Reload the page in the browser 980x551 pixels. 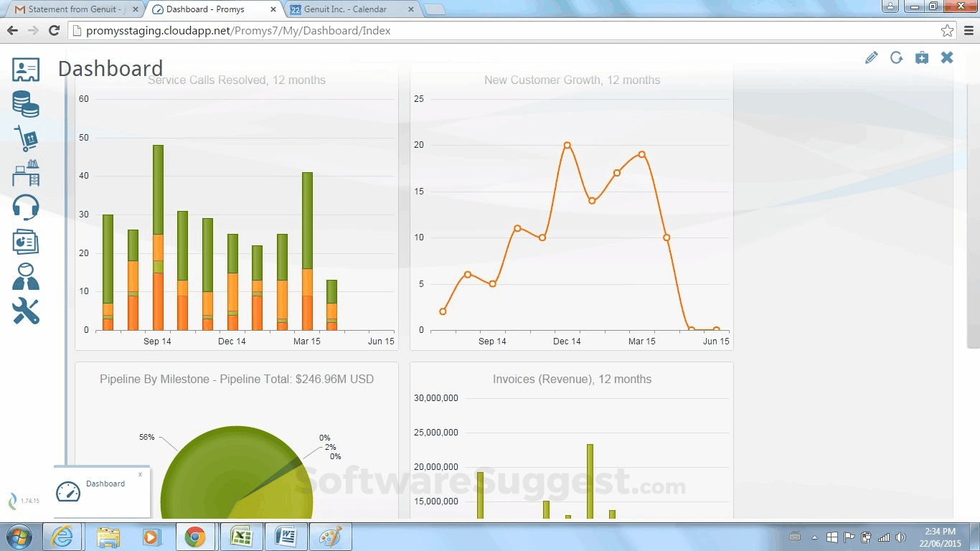point(54,31)
